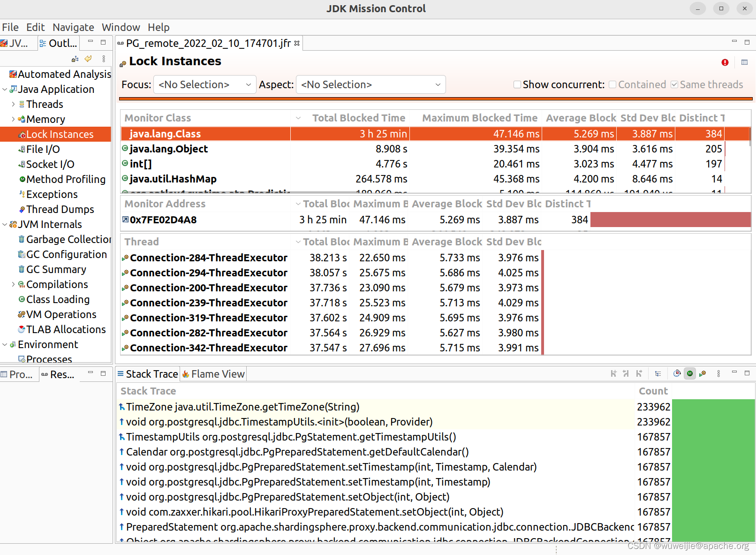This screenshot has height=555, width=756.
Task: Toggle the Contained checkbox
Action: pos(612,84)
